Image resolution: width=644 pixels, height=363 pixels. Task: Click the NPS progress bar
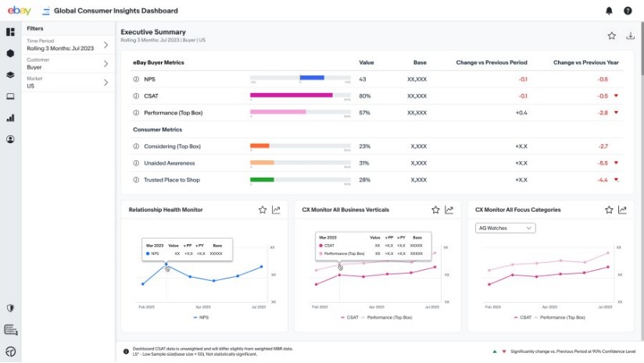tap(300, 77)
